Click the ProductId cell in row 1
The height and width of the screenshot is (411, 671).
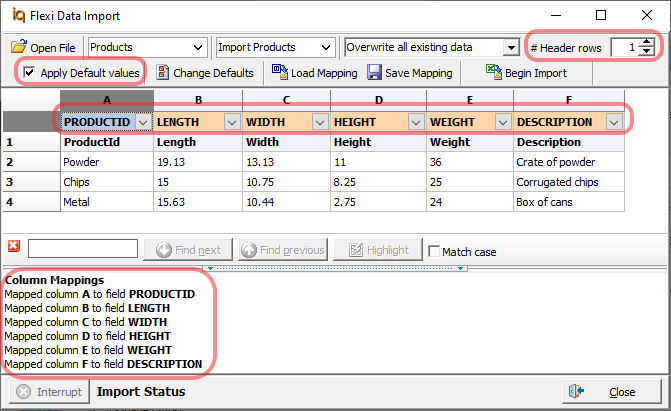(x=107, y=142)
